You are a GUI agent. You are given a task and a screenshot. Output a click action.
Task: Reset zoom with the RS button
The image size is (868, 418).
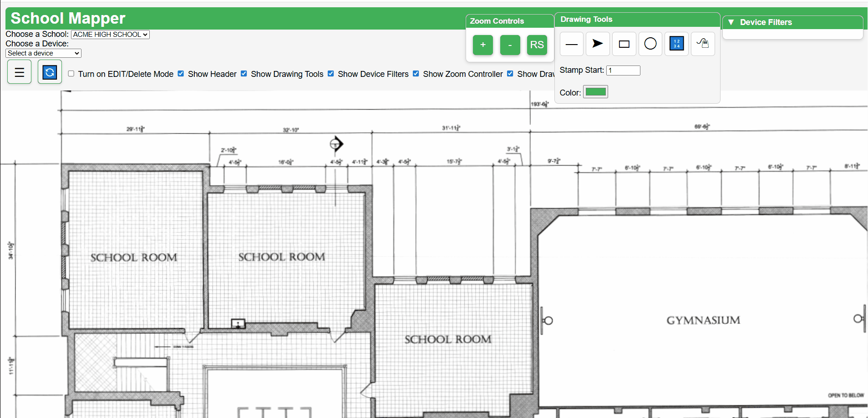pyautogui.click(x=537, y=45)
